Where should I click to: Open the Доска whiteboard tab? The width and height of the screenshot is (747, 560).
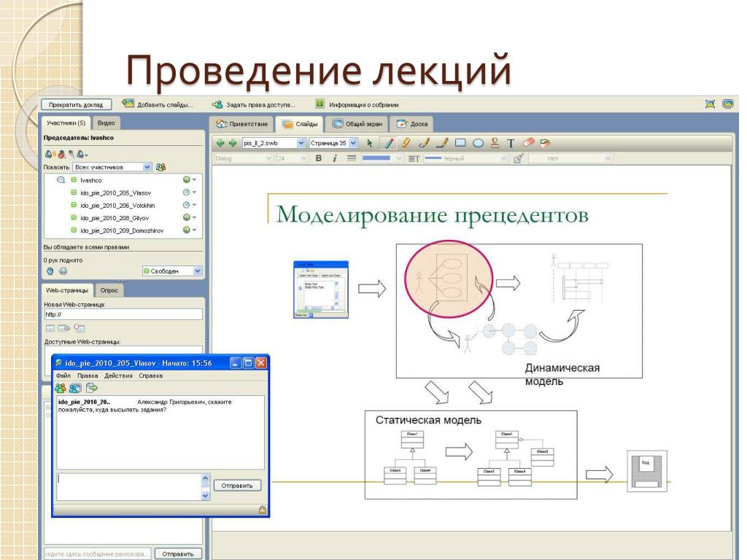pos(412,124)
